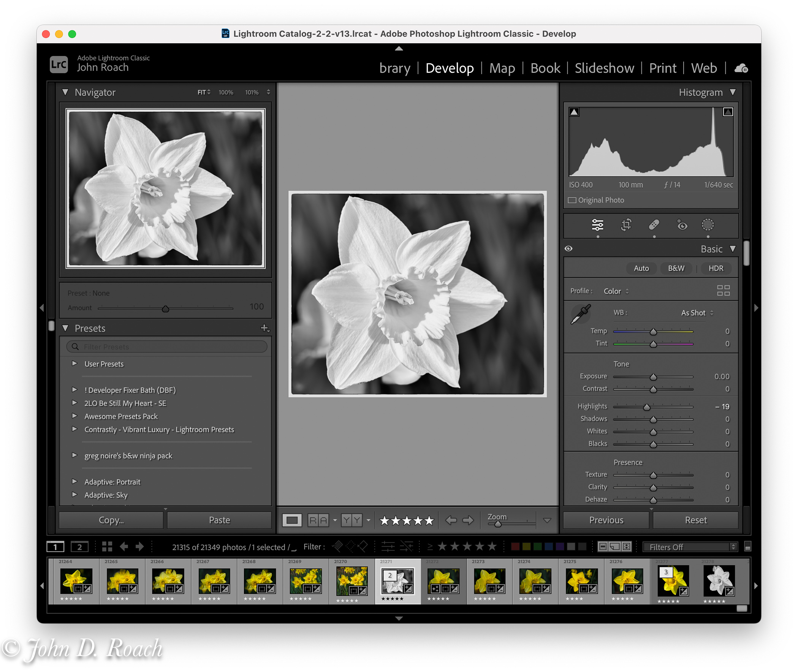Screen dimensions: 798x672
Task: Select the Red Eye Correction tool
Action: coord(681,225)
